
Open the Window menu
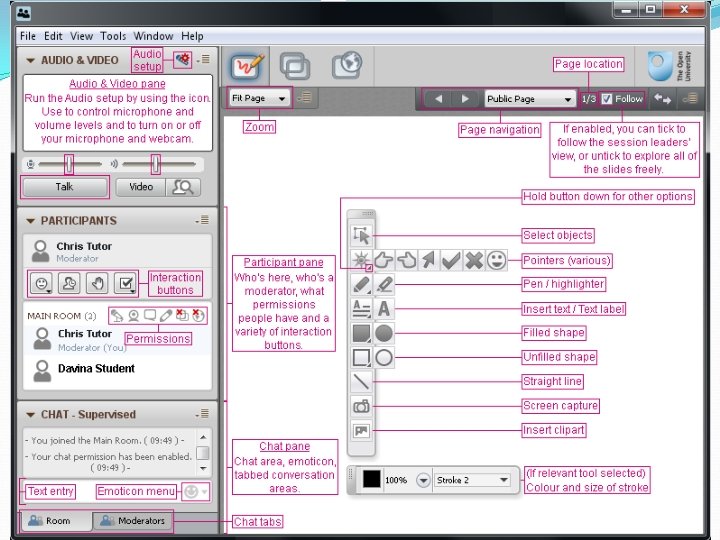tap(153, 36)
